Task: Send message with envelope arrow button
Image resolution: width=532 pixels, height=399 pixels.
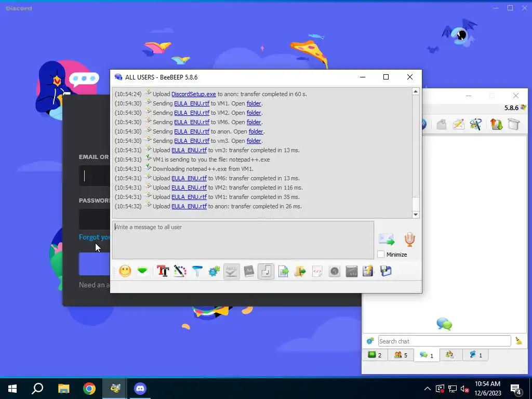Action: [387, 240]
